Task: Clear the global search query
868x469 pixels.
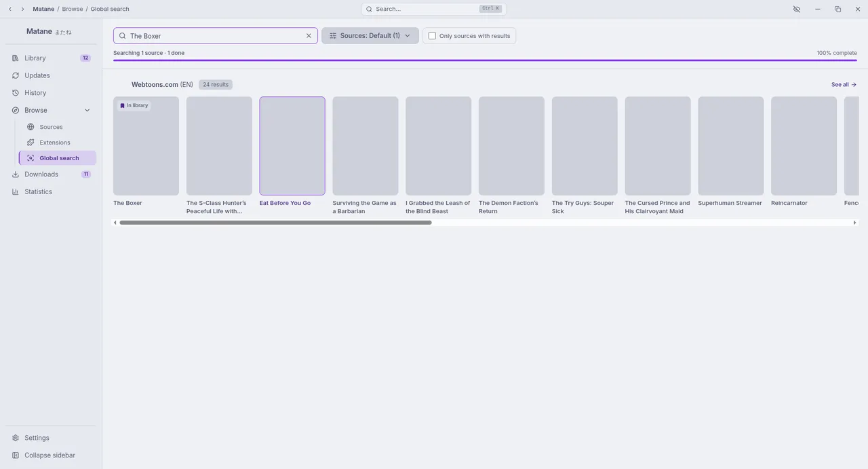Action: [309, 36]
